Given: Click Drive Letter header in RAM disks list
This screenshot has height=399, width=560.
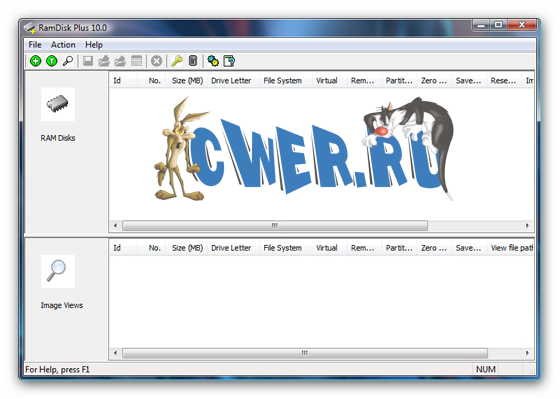Looking at the screenshot, I should point(233,81).
